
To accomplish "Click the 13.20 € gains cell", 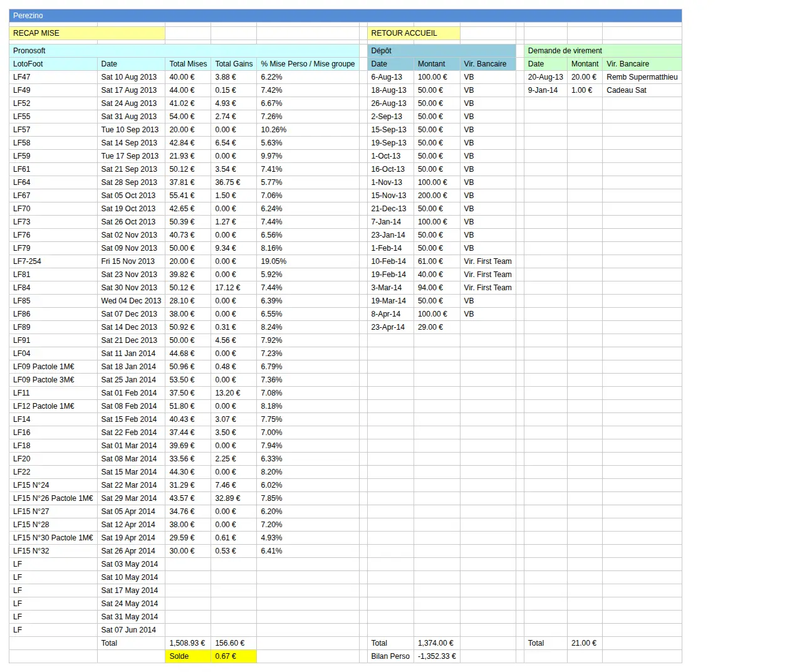I will click(x=234, y=393).
